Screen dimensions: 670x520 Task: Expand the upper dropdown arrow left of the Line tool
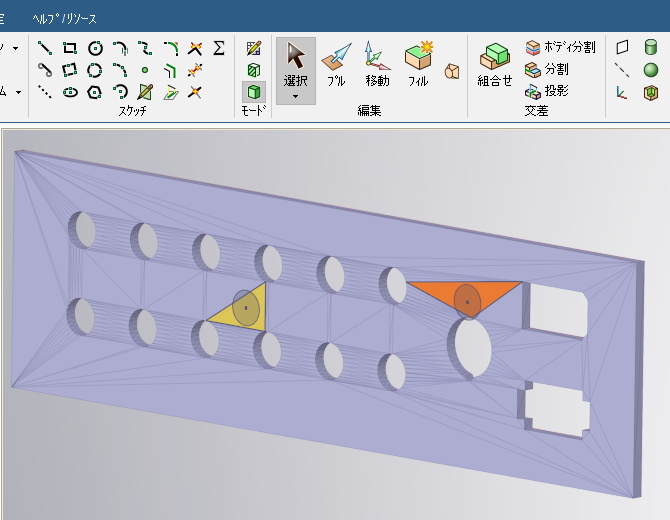tap(15, 48)
